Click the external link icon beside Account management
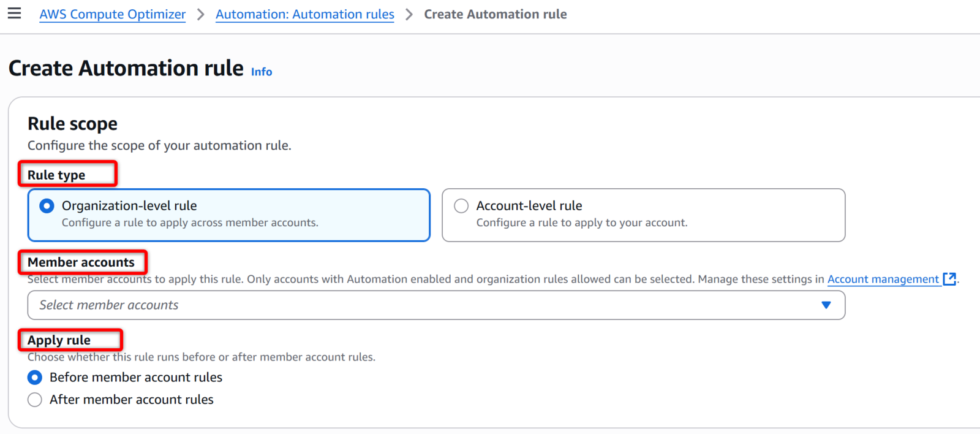Screen dimensions: 980x434 (949, 279)
